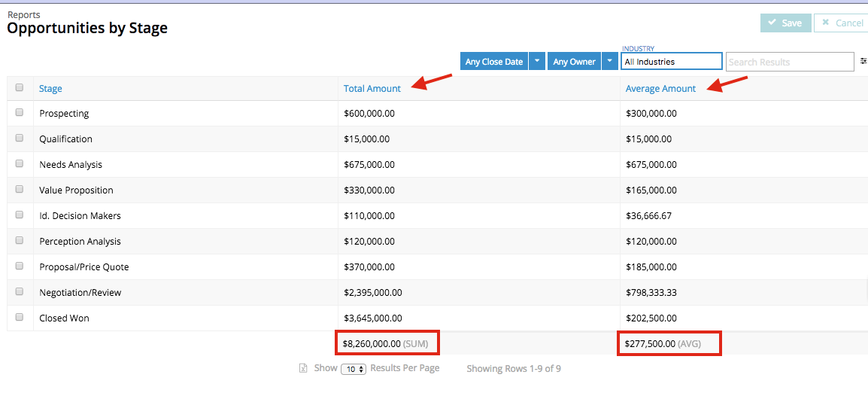The height and width of the screenshot is (402, 868).
Task: Expand the Any Close Date dropdown arrow
Action: [x=537, y=62]
